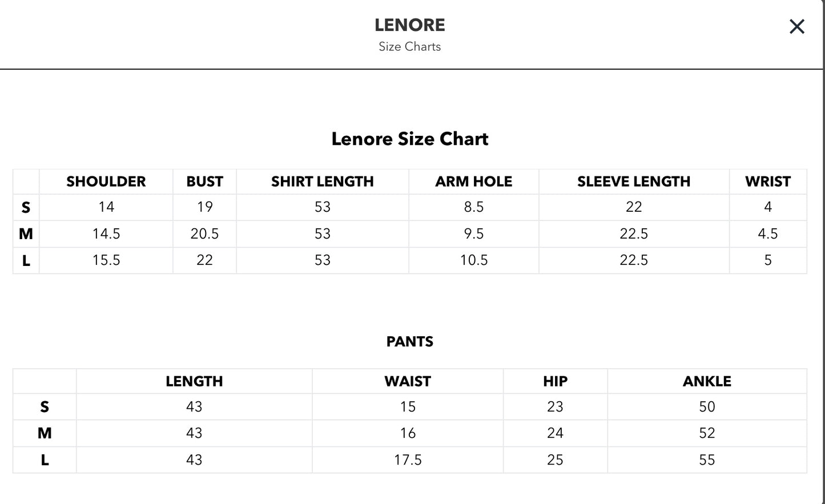Screen dimensions: 825x504
Task: Click the LENORE title heading
Action: pos(410,25)
